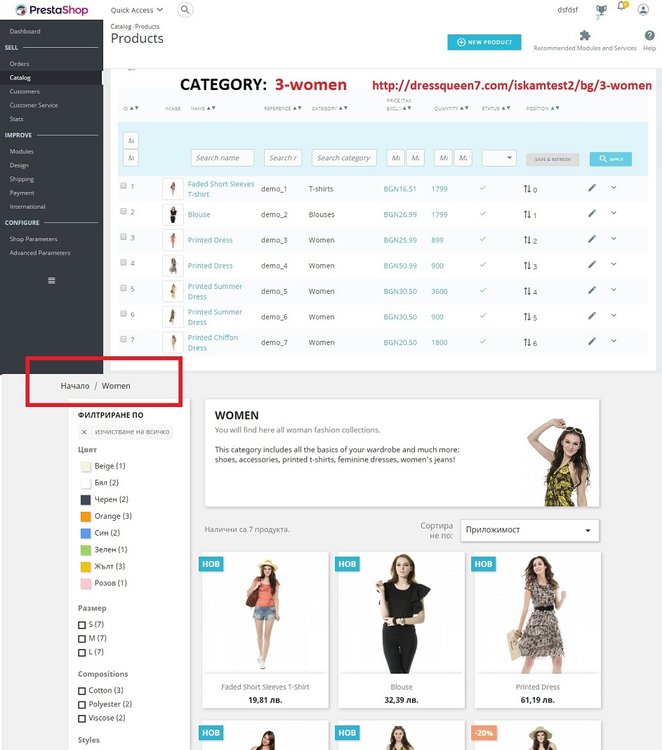This screenshot has height=750, width=662.
Task: Expand actions chevron for demo_7 row
Action: (x=614, y=341)
